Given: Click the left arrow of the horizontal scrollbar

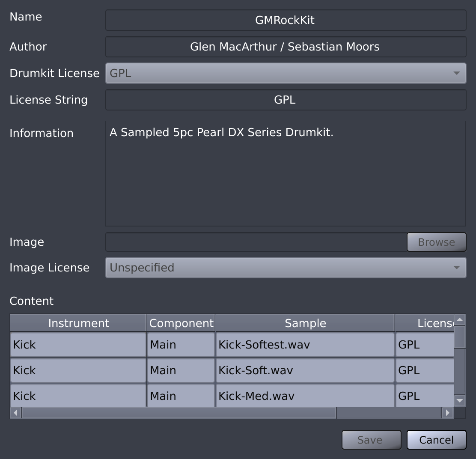Looking at the screenshot, I should (15, 413).
